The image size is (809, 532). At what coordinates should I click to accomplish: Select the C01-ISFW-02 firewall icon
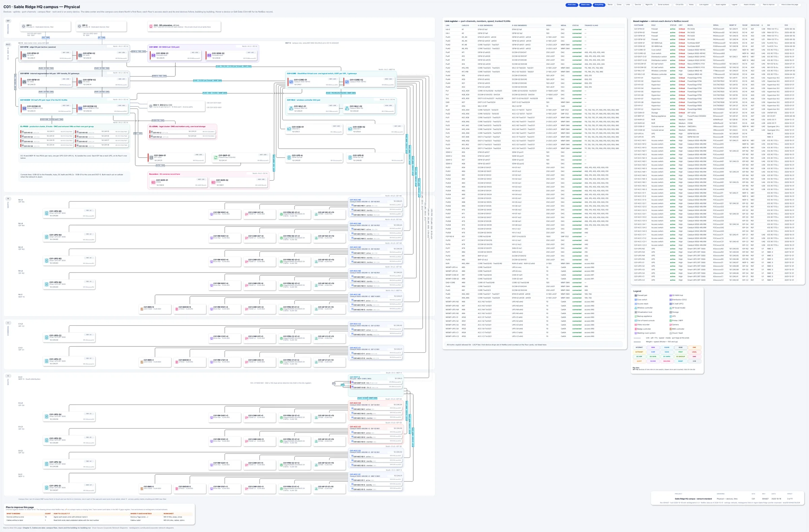[80, 82]
